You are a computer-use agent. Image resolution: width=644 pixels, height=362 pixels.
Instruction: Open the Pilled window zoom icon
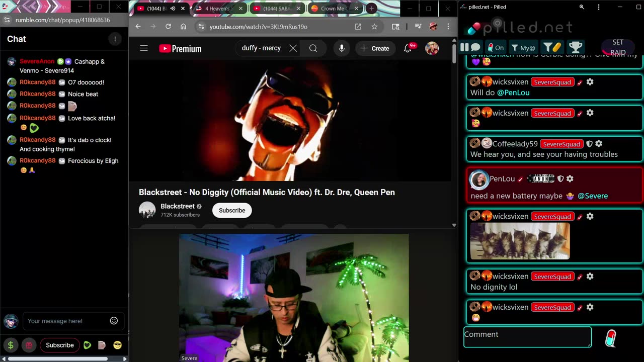[582, 7]
